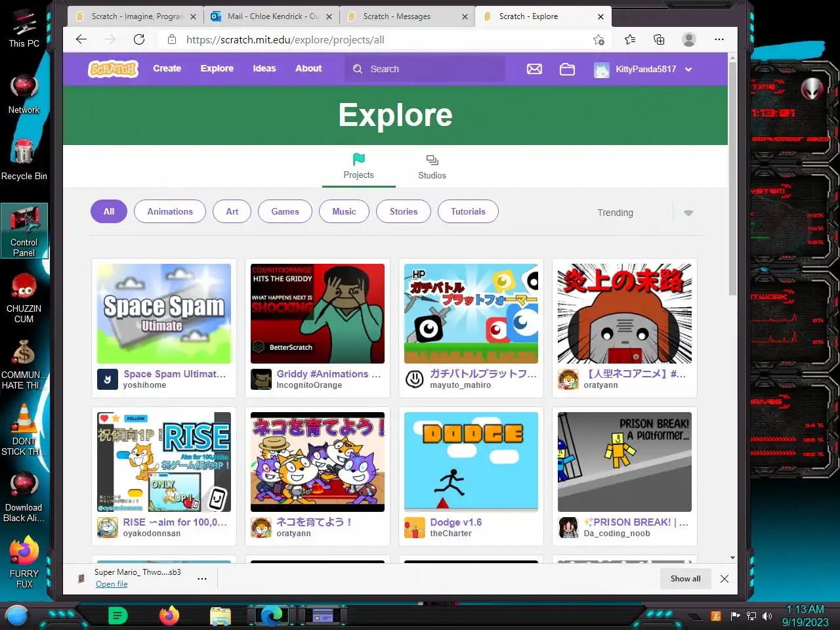The image size is (840, 630).
Task: Open browser Settings and more menu
Action: (719, 39)
